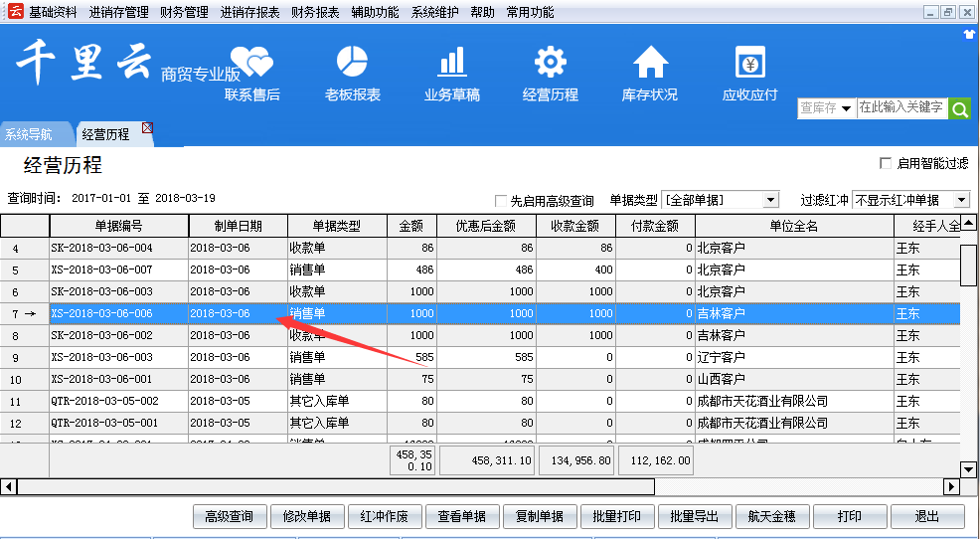Close the 经营历程 tab
Viewport: 980px width, 539px height.
coord(147,127)
